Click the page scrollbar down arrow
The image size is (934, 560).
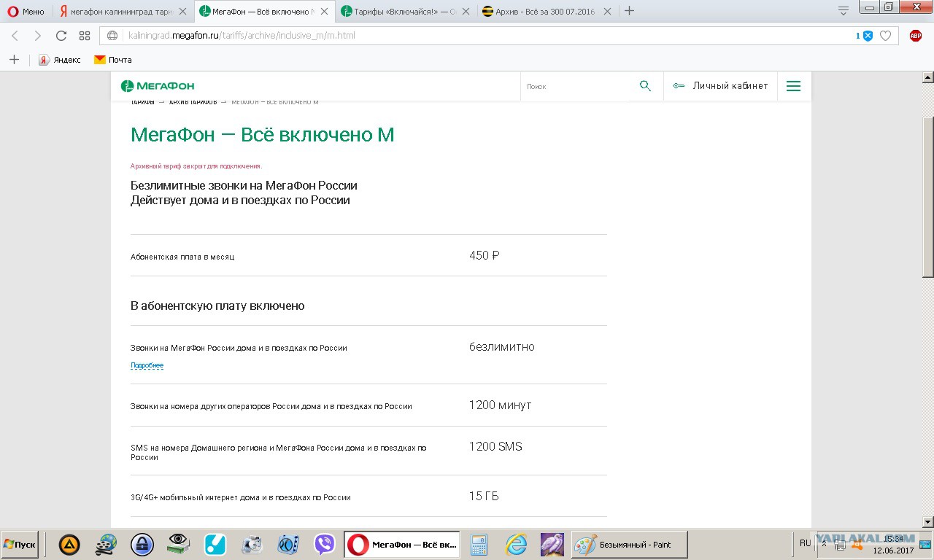click(x=928, y=522)
